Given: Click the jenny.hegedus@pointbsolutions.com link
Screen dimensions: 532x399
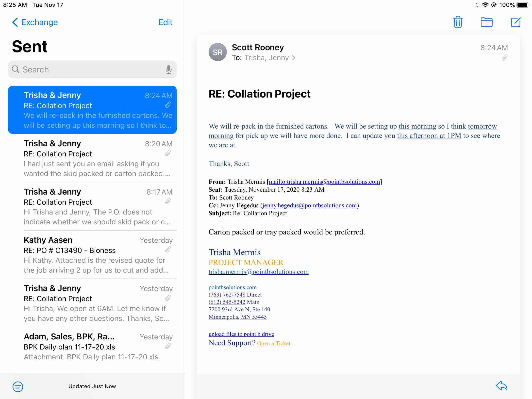Looking at the screenshot, I should 310,205.
